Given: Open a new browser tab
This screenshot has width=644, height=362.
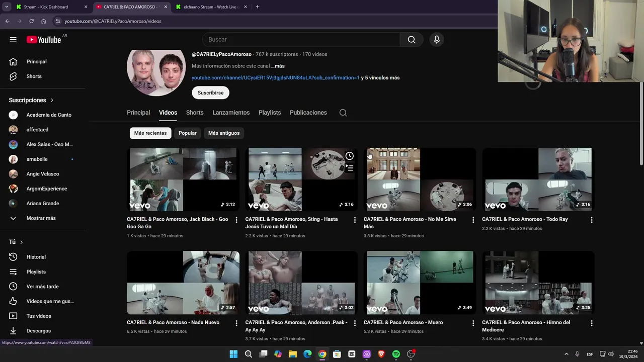Looking at the screenshot, I should (x=258, y=7).
